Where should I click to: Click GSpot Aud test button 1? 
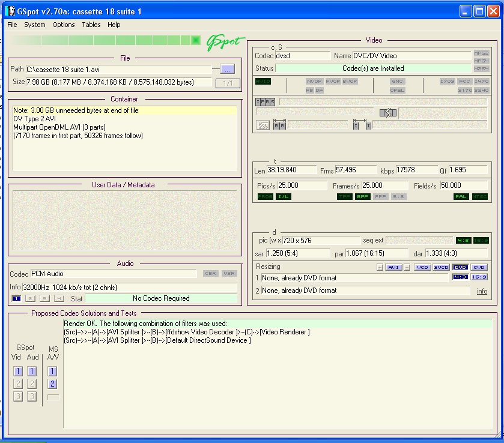(31, 372)
